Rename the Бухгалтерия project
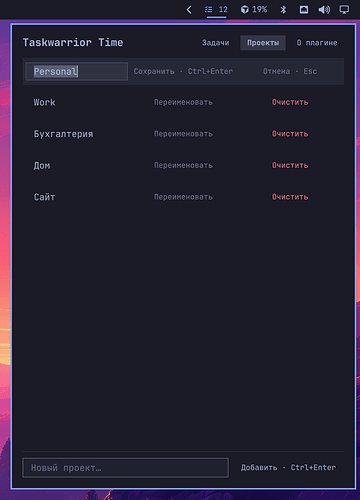The image size is (360, 500). pos(183,134)
